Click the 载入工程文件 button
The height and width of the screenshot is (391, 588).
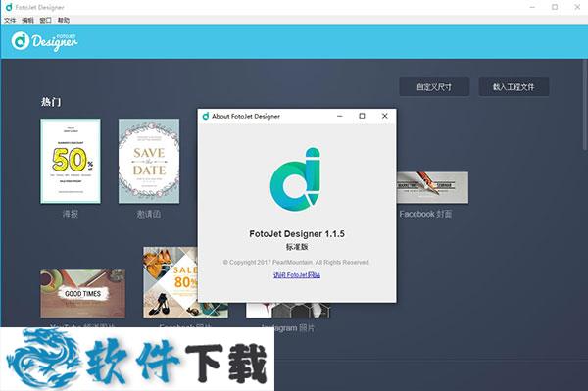[514, 87]
